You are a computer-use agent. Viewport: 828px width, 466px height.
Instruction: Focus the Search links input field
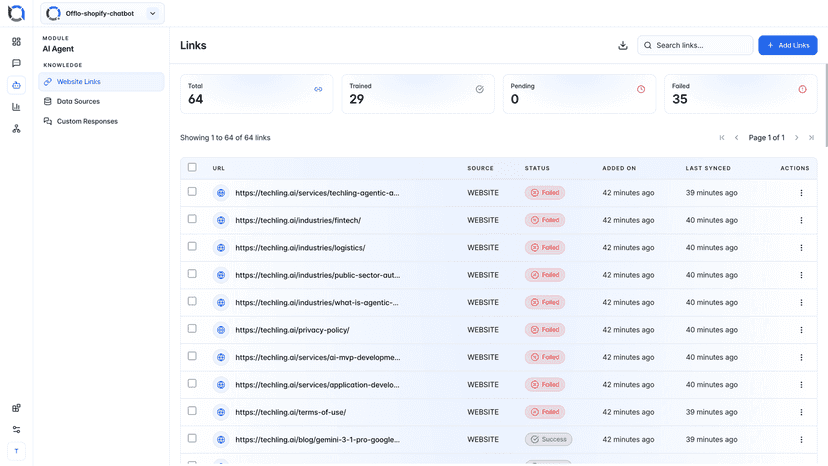point(695,45)
